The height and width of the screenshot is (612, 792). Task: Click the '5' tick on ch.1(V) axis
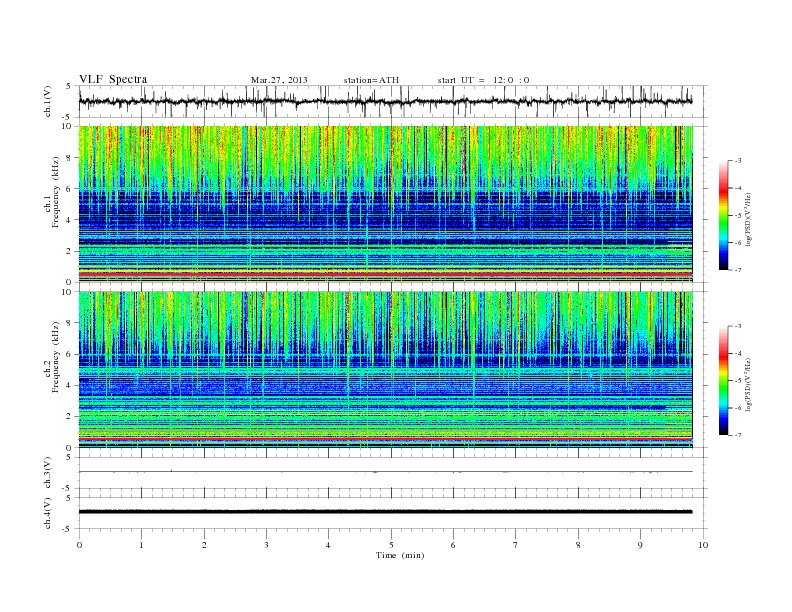point(69,86)
